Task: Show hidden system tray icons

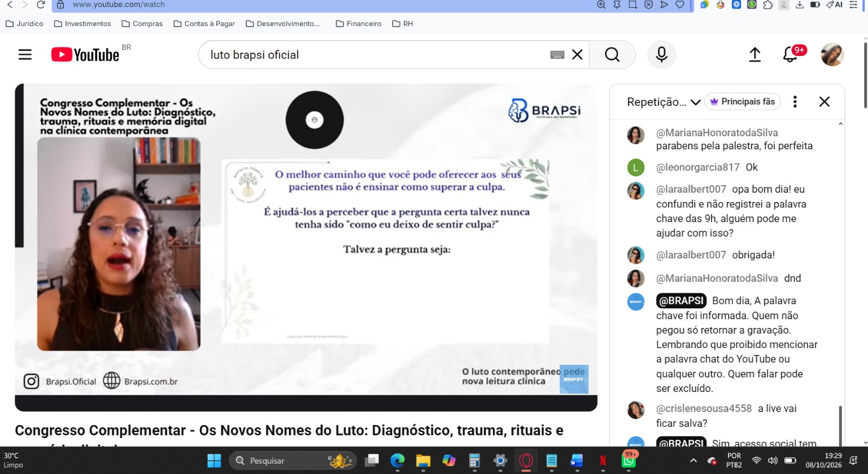Action: pyautogui.click(x=693, y=460)
